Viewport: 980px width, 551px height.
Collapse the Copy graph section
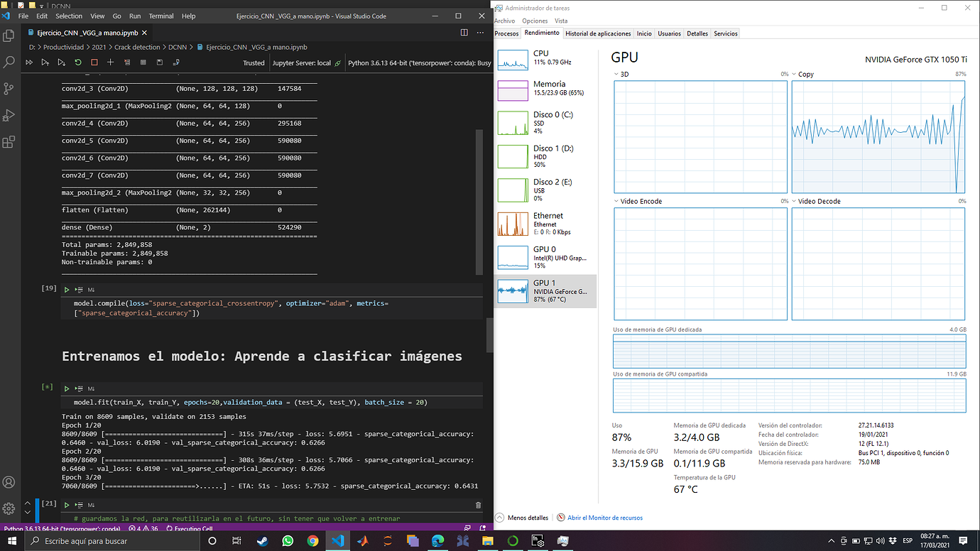(x=794, y=74)
